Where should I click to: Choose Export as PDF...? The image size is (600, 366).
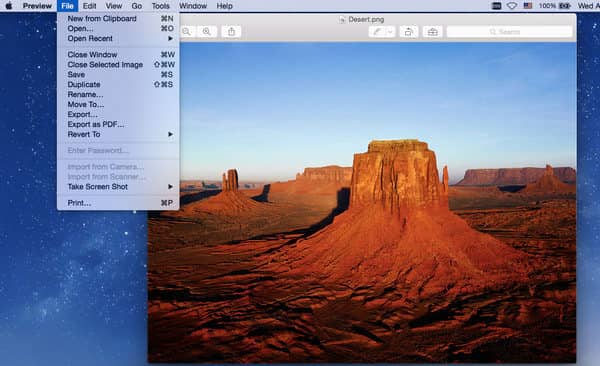pos(118,124)
